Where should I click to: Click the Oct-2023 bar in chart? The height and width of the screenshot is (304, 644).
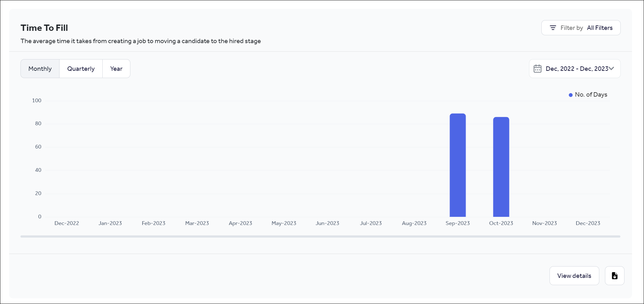501,167
